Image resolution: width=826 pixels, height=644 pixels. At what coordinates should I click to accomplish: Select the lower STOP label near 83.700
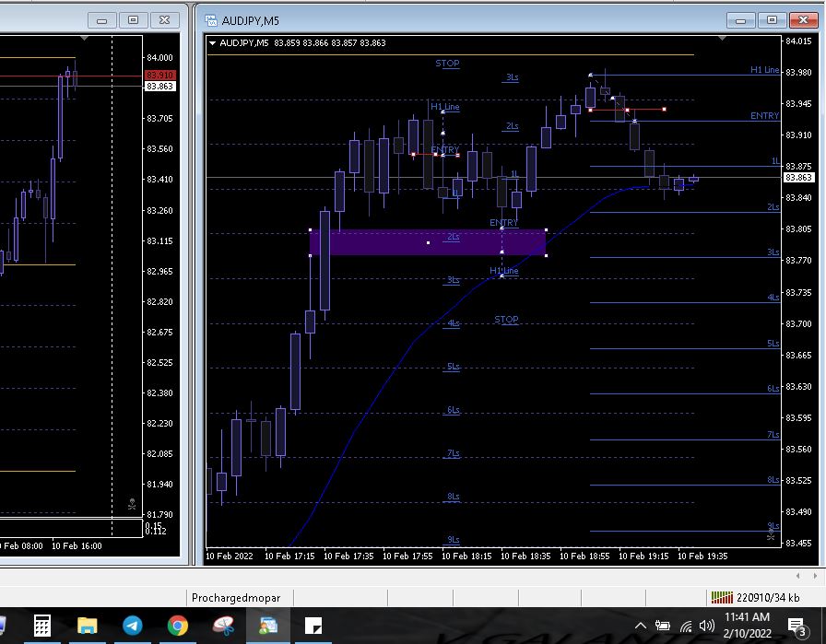506,320
